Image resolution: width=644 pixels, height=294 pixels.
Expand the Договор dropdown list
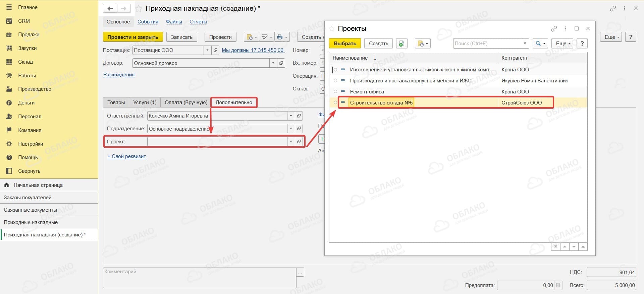pos(273,63)
